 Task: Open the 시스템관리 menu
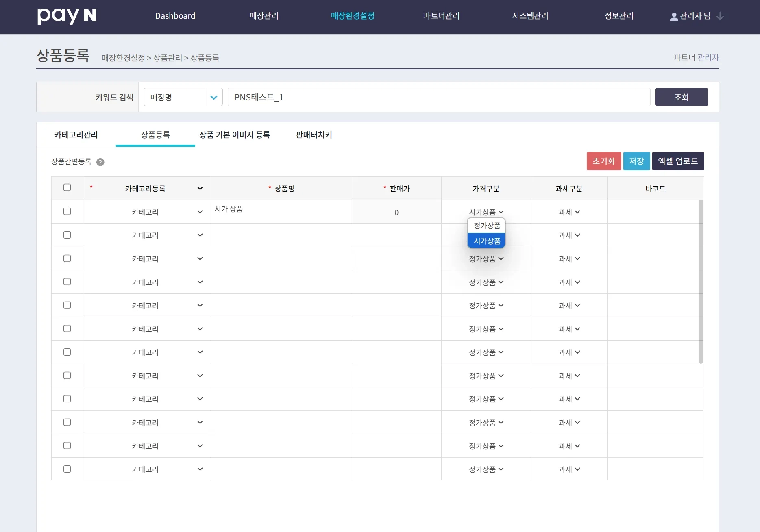tap(530, 16)
